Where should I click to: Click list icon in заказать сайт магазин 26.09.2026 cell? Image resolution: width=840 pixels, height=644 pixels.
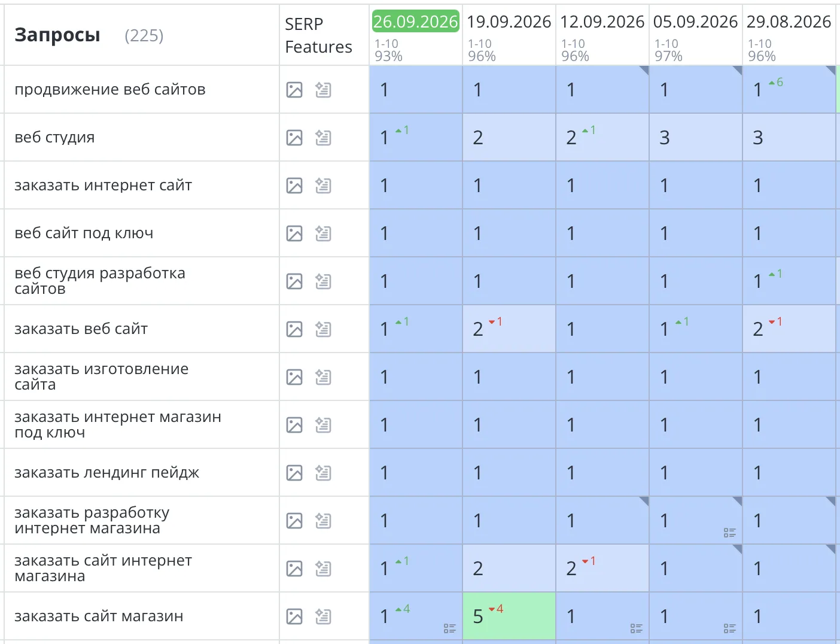pyautogui.click(x=450, y=628)
